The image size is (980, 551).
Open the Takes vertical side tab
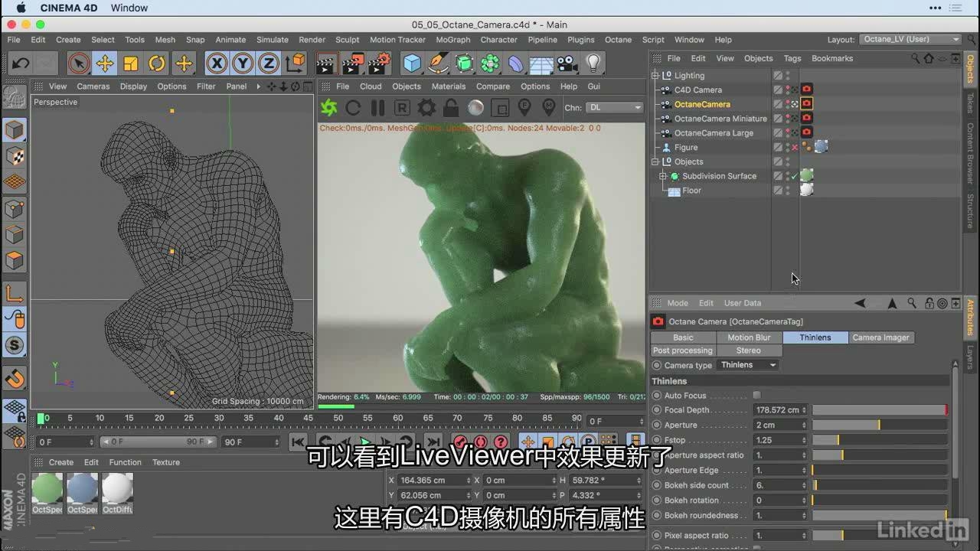(971, 103)
